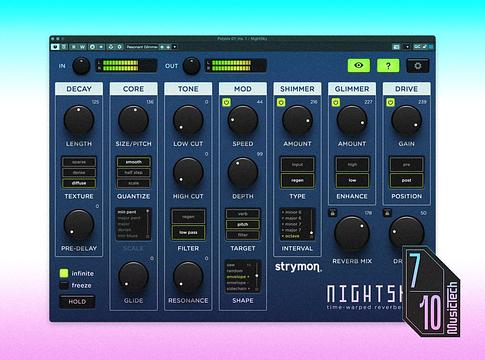
Task: Select input shimmer type
Action: coord(297,165)
